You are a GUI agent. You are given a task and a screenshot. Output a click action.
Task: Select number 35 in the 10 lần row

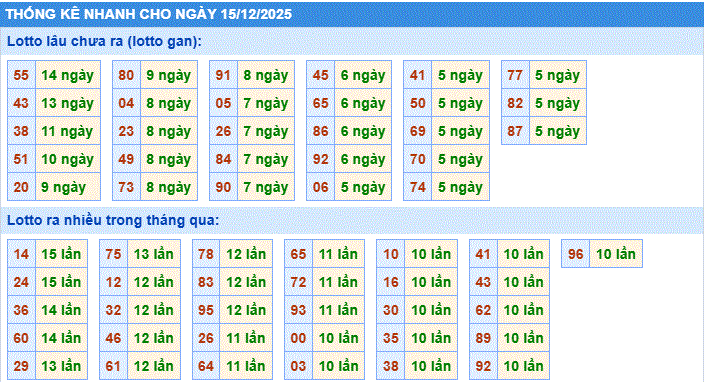pyautogui.click(x=391, y=338)
